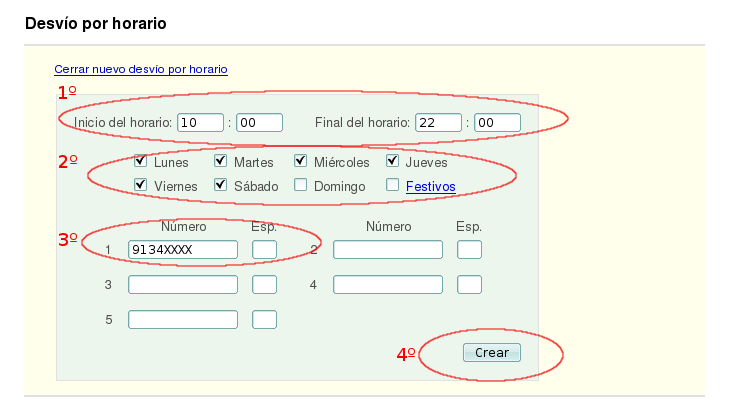This screenshot has width=735, height=410.
Task: Click 'Cerrar nuevo desvío por horario' link
Action: pos(141,70)
